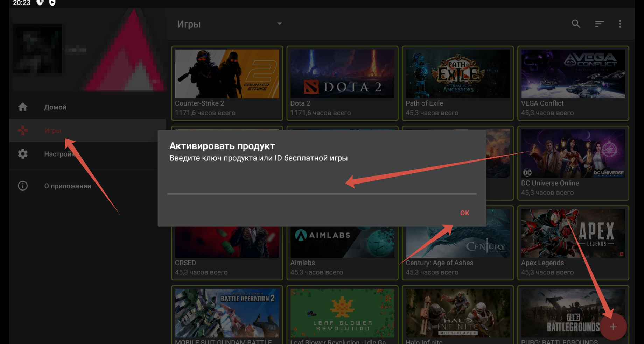The height and width of the screenshot is (344, 644).
Task: Click the play-badge icon in status bar
Action: (52, 3)
